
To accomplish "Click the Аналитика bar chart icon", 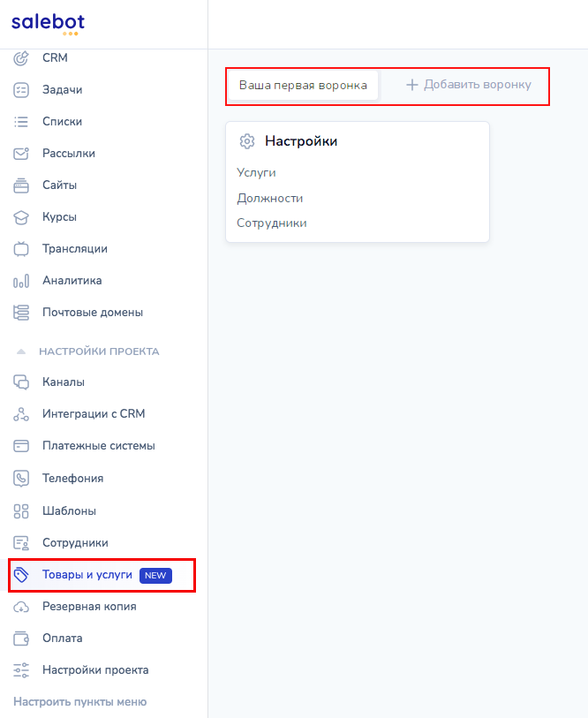I will 22,281.
